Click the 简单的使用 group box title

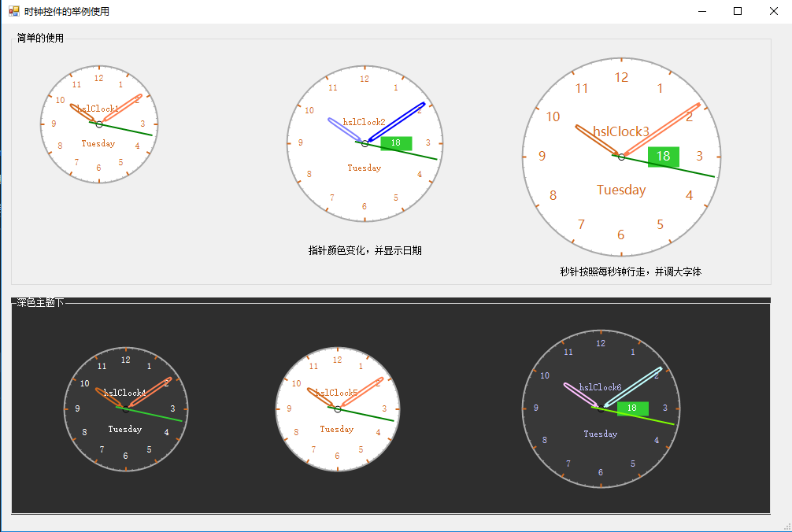coord(40,38)
